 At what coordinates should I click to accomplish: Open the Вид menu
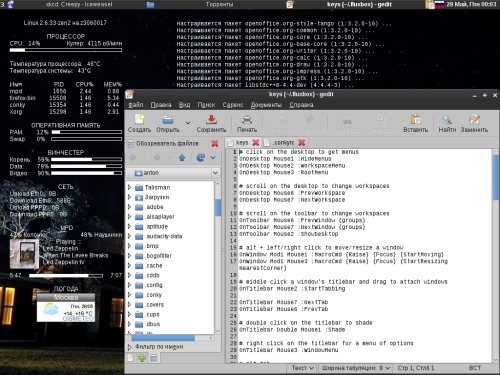[184, 105]
